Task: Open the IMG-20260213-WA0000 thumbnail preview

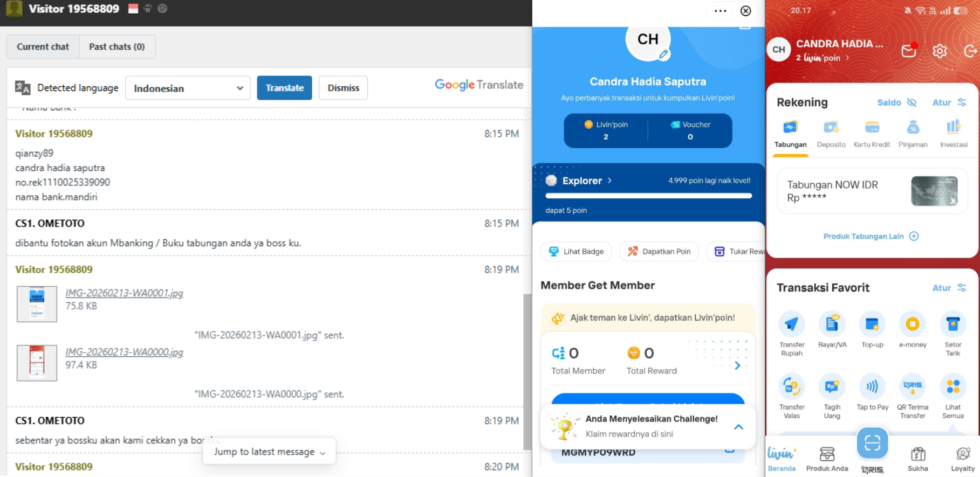Action: click(37, 363)
